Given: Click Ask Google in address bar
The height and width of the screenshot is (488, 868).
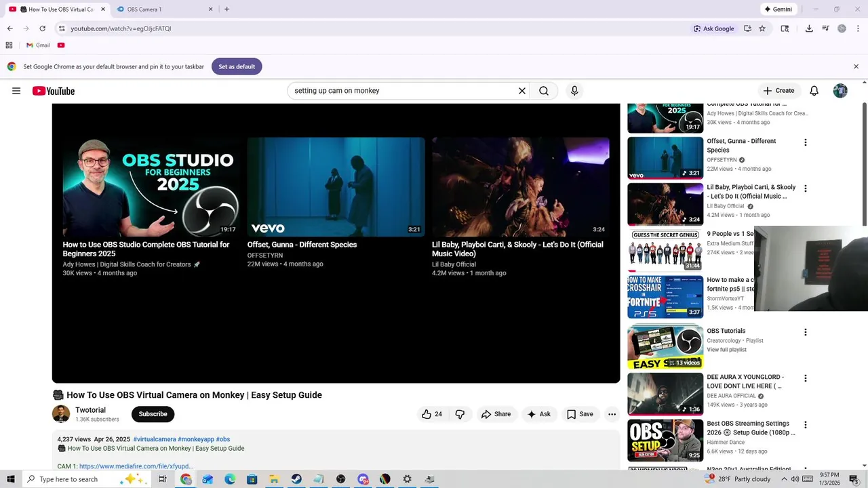Looking at the screenshot, I should tap(713, 28).
